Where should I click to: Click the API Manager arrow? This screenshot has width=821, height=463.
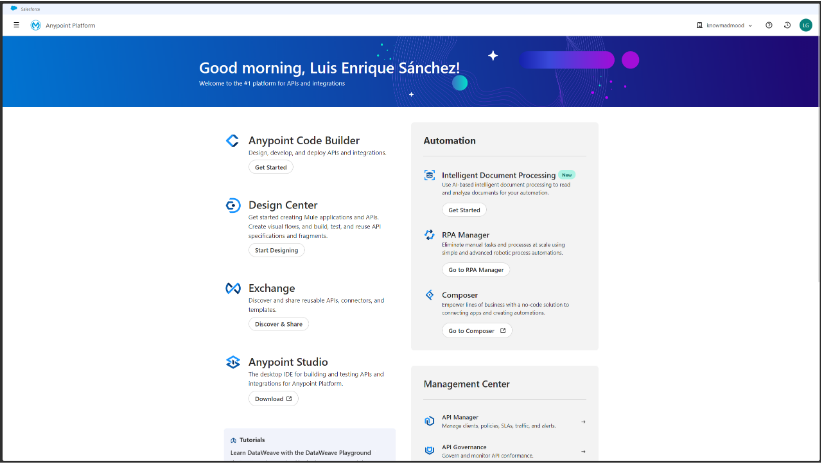tap(583, 421)
